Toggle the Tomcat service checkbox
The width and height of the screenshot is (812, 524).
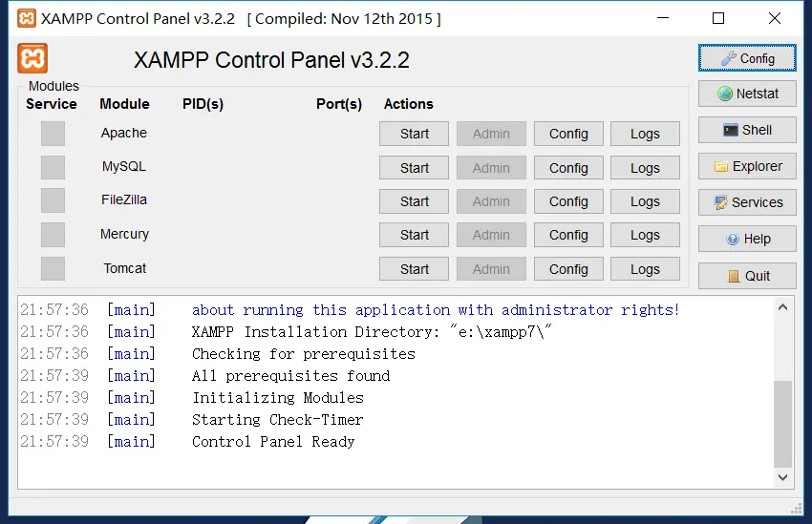tap(53, 268)
